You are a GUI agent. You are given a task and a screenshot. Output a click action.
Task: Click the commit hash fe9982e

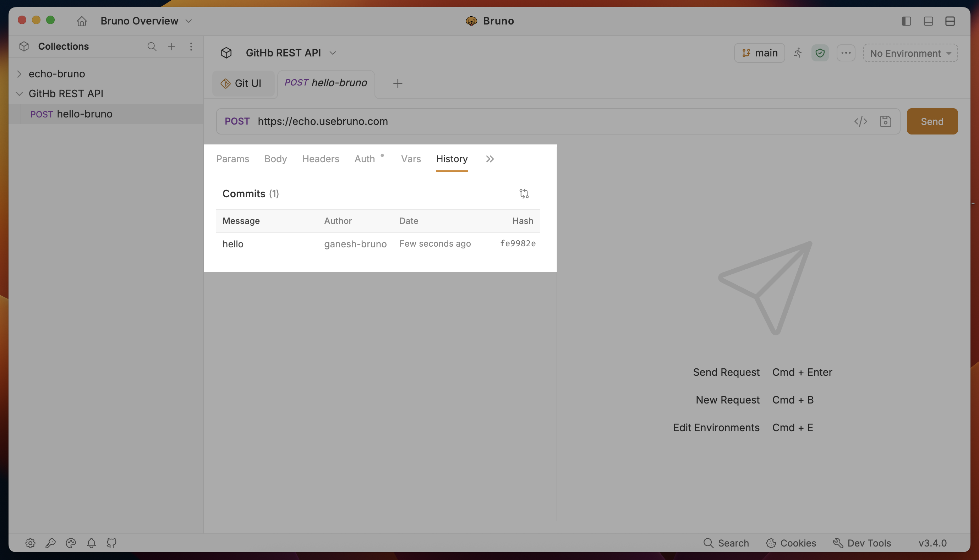[x=518, y=243]
